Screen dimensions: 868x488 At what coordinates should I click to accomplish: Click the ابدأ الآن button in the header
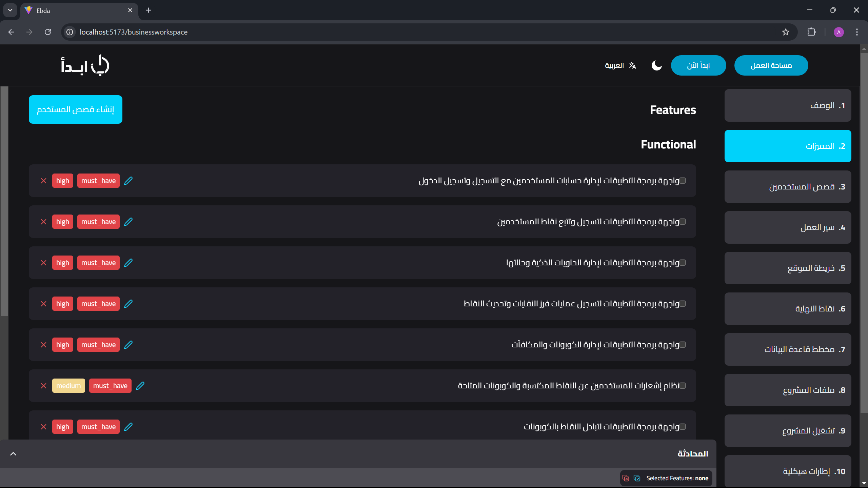(698, 65)
